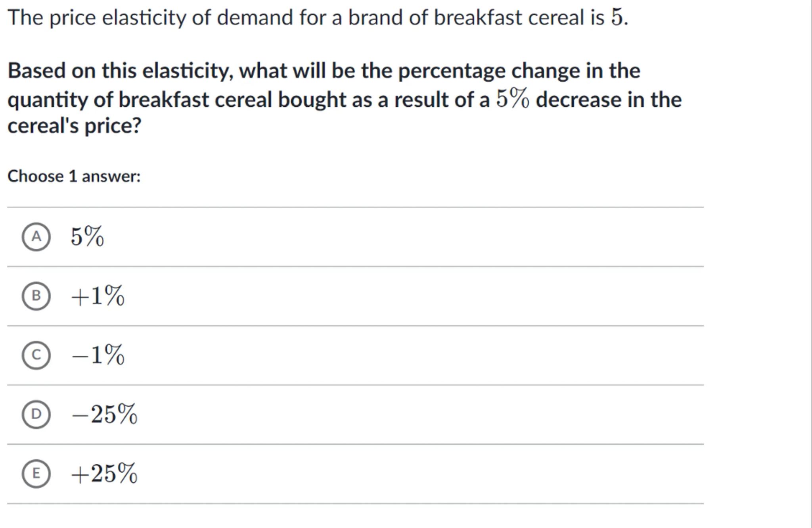Click the +25% answer text
812x528 pixels.
pyautogui.click(x=104, y=473)
